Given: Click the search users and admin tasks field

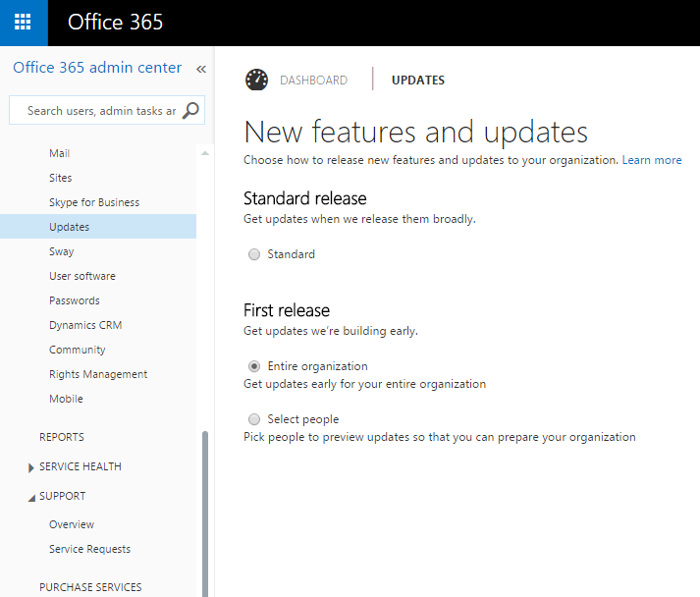Looking at the screenshot, I should [x=98, y=111].
